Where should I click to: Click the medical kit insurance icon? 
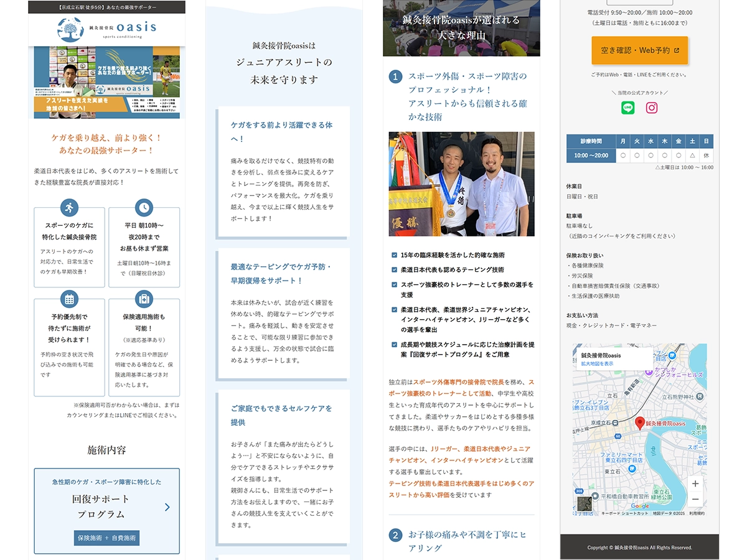pos(144,299)
